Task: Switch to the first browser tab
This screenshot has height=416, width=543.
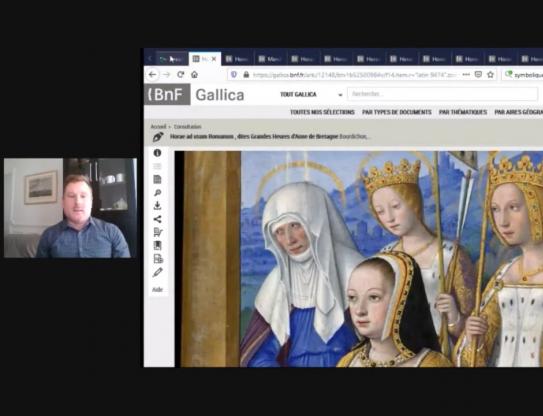Action: (x=171, y=59)
